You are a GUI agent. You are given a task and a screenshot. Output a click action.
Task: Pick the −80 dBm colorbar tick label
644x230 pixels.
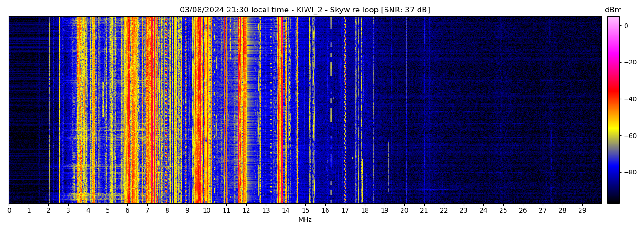(629, 172)
